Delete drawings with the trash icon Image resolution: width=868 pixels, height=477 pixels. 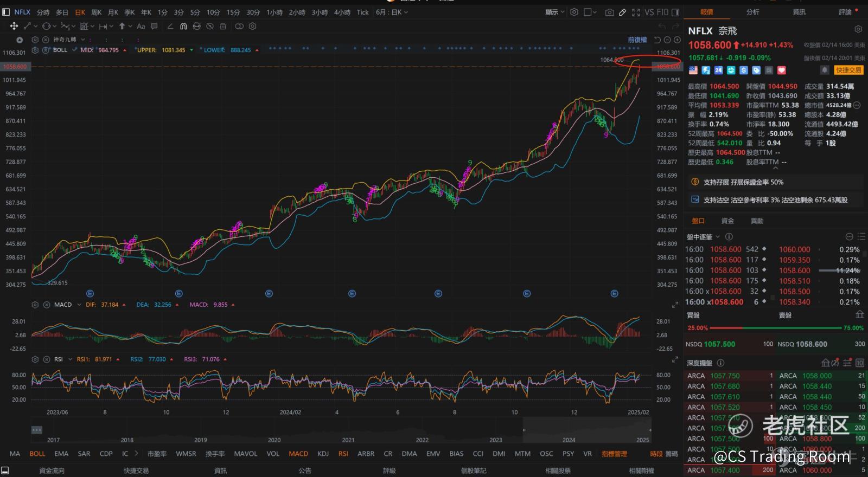(x=223, y=26)
